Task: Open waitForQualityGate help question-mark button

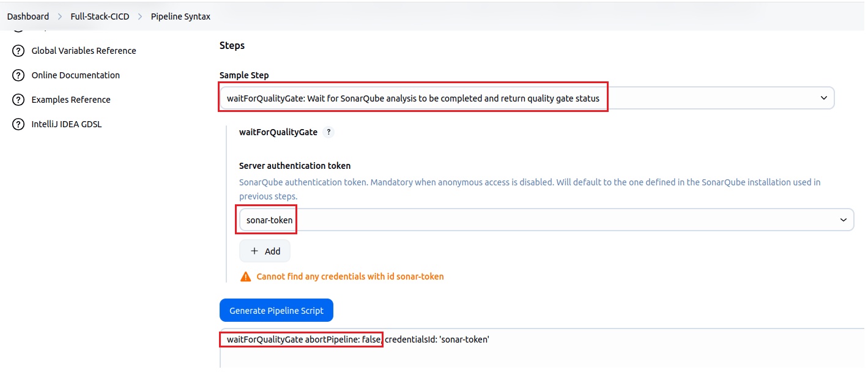Action: (328, 132)
